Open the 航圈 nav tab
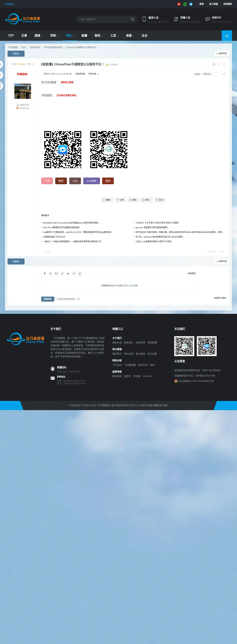 pos(84,36)
